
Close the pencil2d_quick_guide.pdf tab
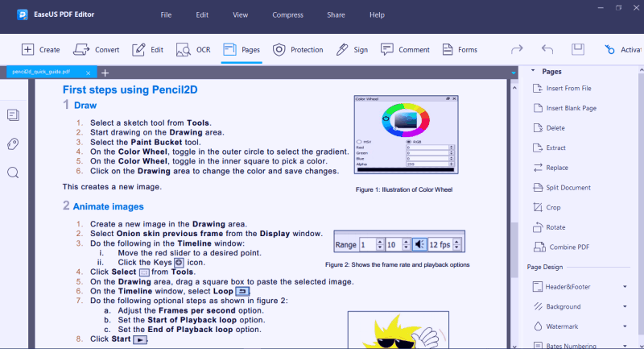[88, 73]
